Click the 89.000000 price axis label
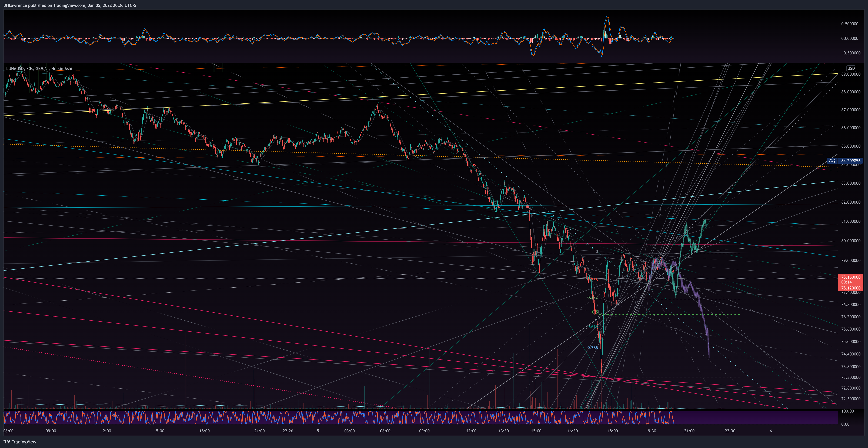This screenshot has height=448, width=868. coord(850,74)
